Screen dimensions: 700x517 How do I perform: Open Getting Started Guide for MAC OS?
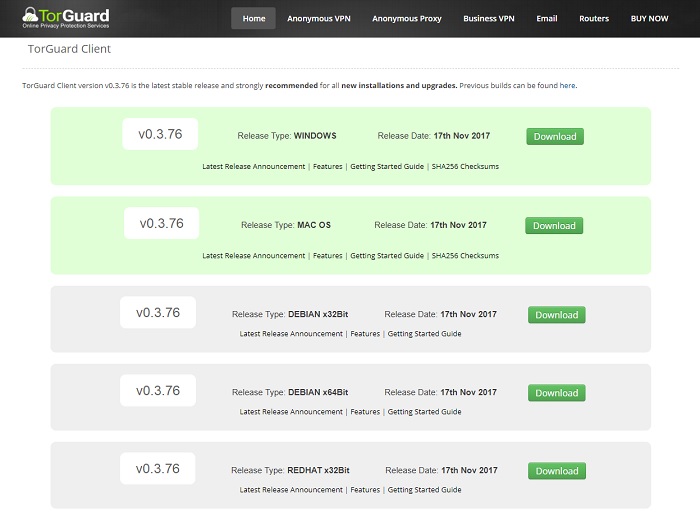[387, 256]
